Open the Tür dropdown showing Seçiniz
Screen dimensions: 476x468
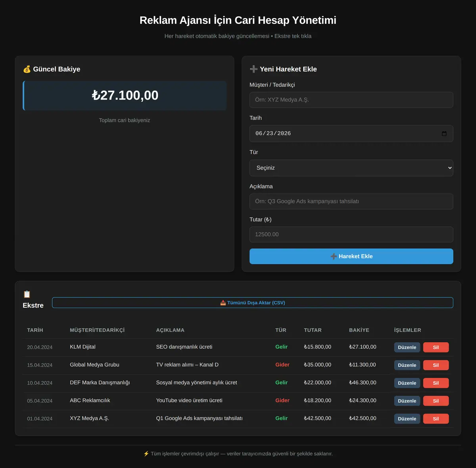351,168
